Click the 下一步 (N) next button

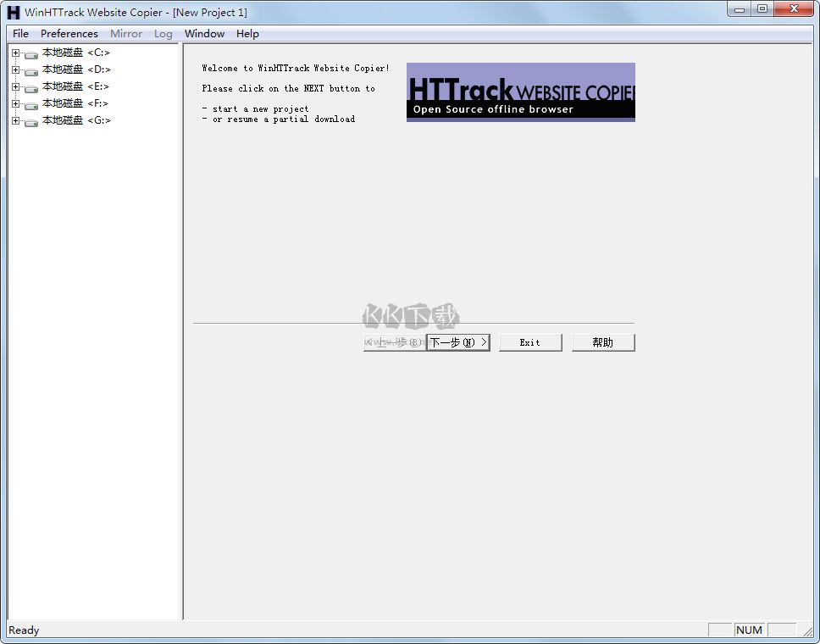pyautogui.click(x=458, y=342)
